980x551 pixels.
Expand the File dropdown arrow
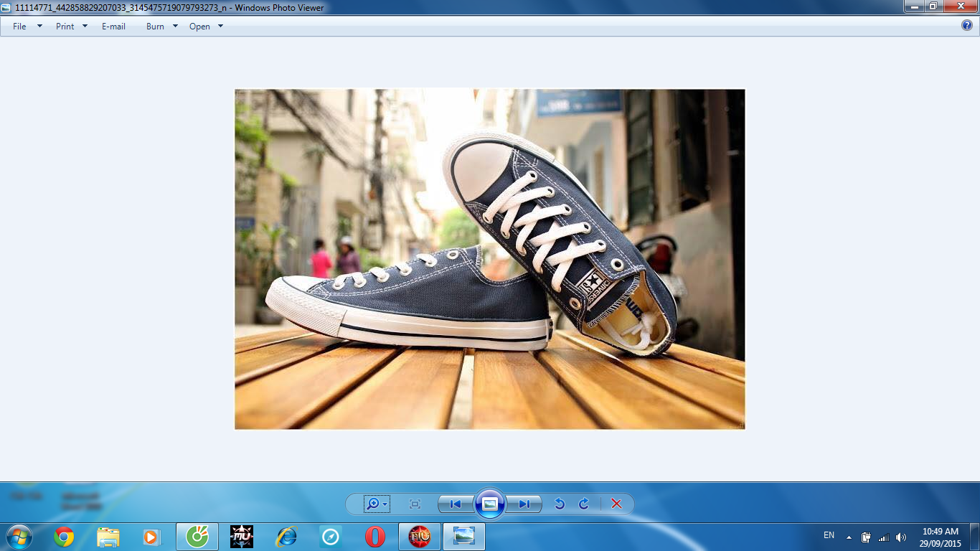[39, 26]
